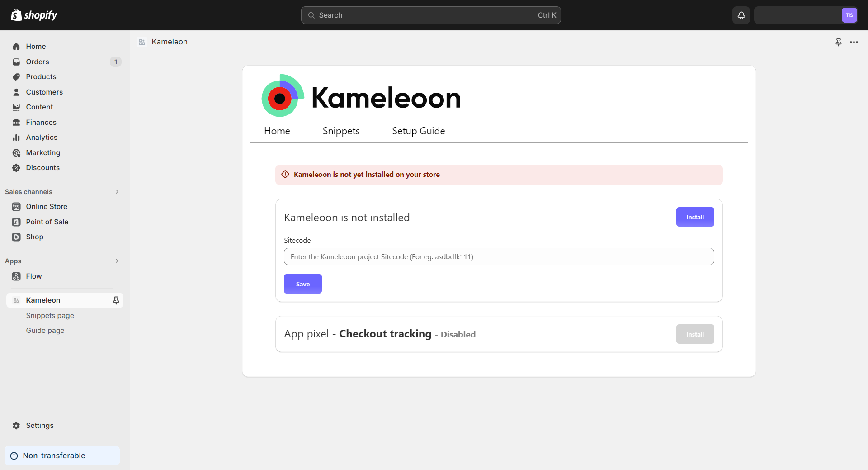
Task: Open Snippets page in sidebar
Action: (x=50, y=316)
